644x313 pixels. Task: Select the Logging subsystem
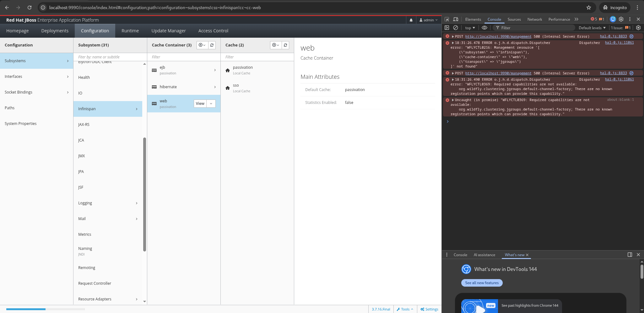pos(108,203)
